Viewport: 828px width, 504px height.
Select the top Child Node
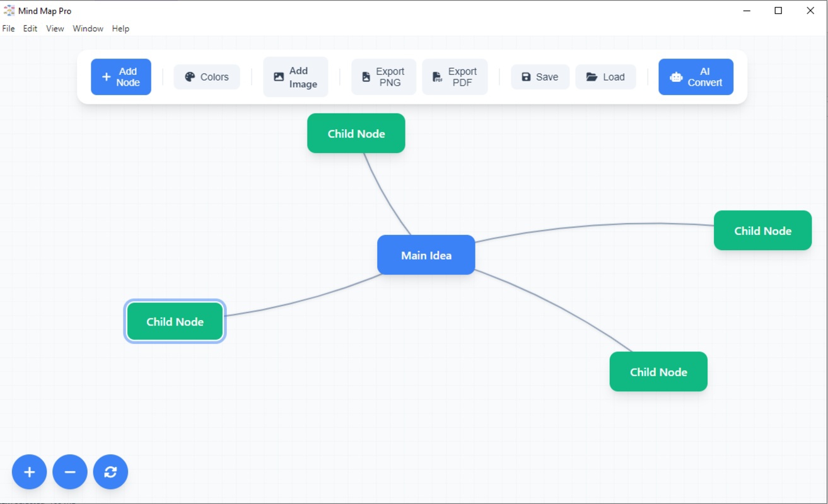[356, 133]
